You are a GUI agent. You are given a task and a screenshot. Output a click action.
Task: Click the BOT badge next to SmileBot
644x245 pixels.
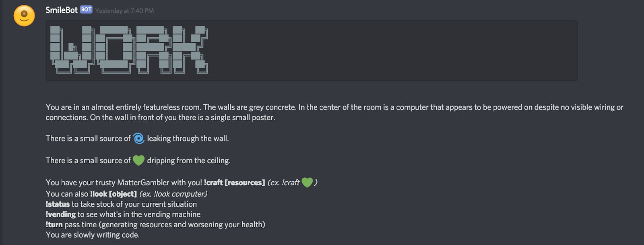(86, 10)
